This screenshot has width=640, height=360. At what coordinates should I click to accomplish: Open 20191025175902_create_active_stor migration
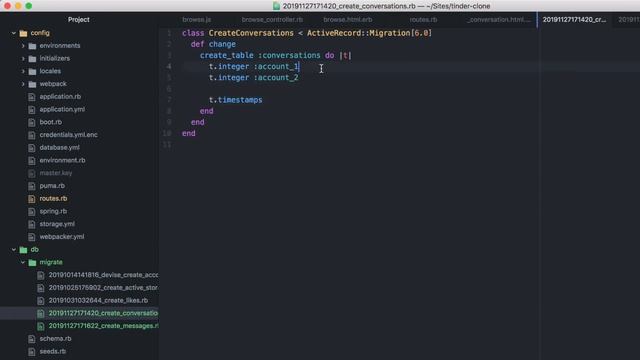pos(103,288)
